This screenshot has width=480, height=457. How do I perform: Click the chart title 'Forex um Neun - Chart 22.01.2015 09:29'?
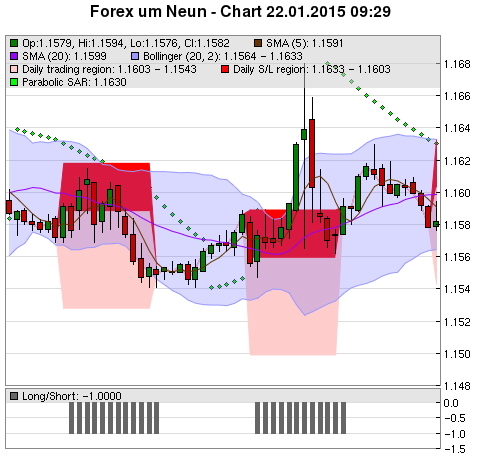(x=240, y=12)
